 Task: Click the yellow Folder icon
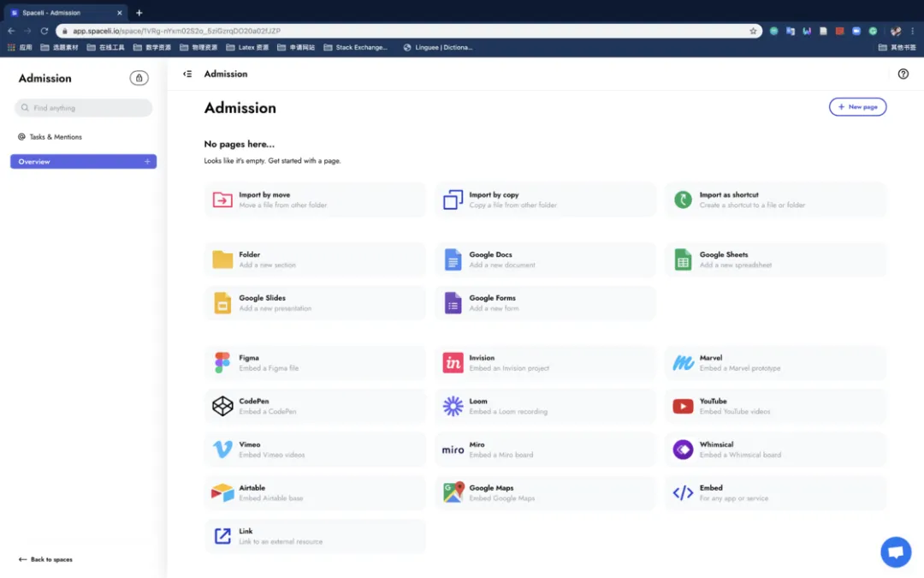click(222, 259)
